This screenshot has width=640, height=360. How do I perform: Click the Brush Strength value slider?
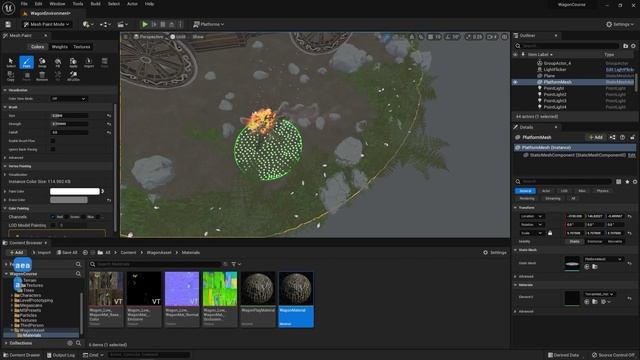pyautogui.click(x=69, y=124)
